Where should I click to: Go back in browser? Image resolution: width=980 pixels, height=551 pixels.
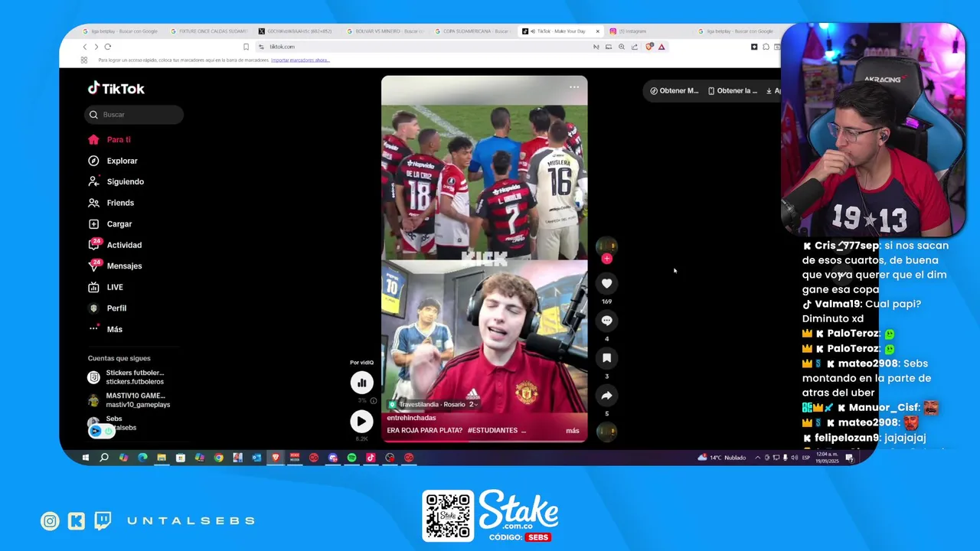point(85,47)
